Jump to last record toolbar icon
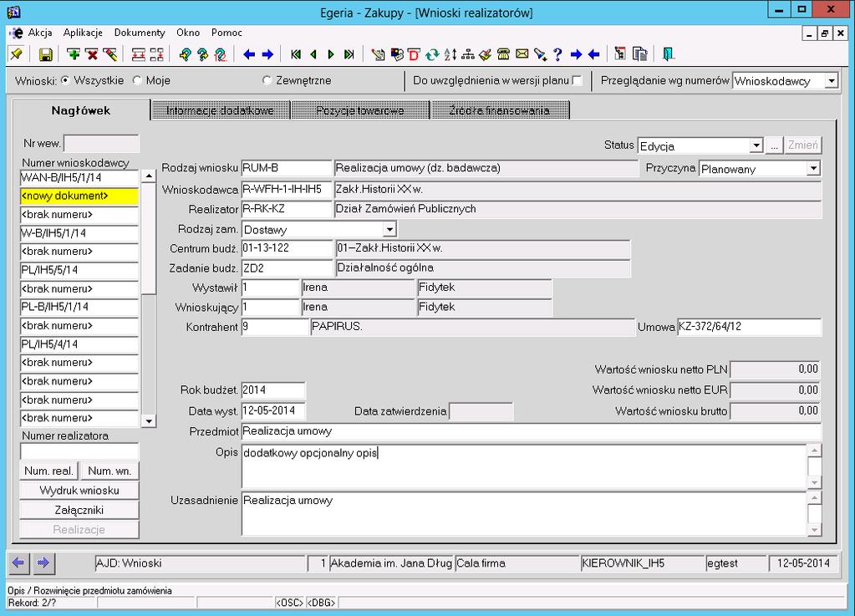855x616 pixels. (349, 54)
